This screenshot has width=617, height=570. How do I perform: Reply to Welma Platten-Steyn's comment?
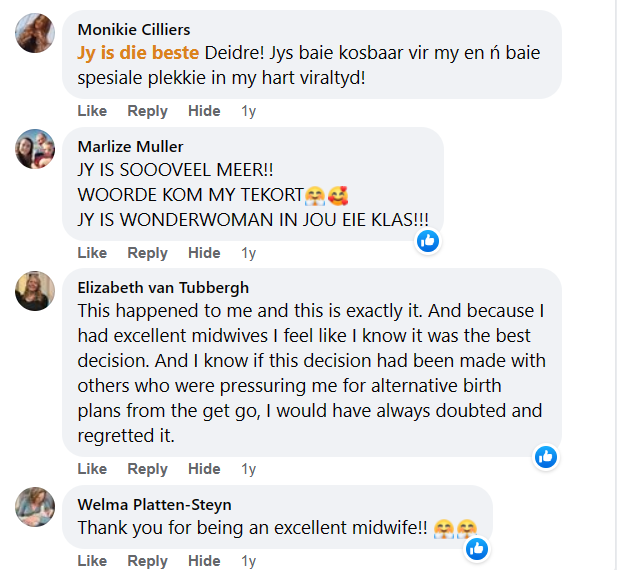[147, 560]
